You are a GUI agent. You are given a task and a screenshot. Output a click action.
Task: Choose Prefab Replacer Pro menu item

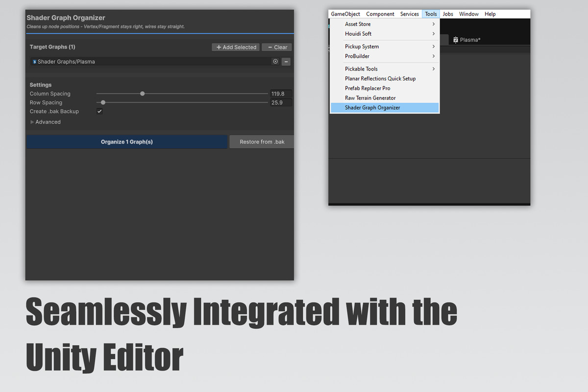[385, 88]
